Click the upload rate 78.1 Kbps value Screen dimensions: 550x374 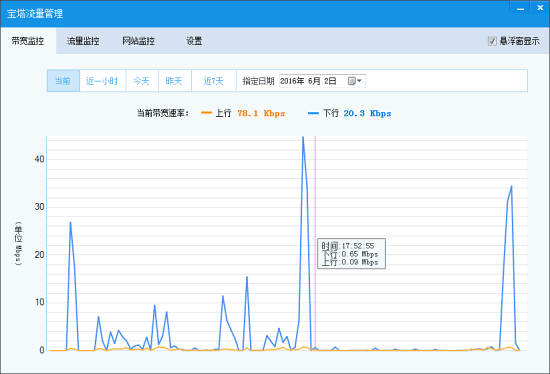tap(261, 113)
